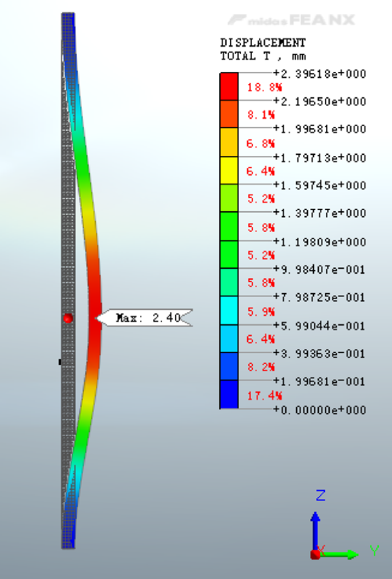Select the red X axis origin cube
This screenshot has width=392, height=579.
(315, 554)
